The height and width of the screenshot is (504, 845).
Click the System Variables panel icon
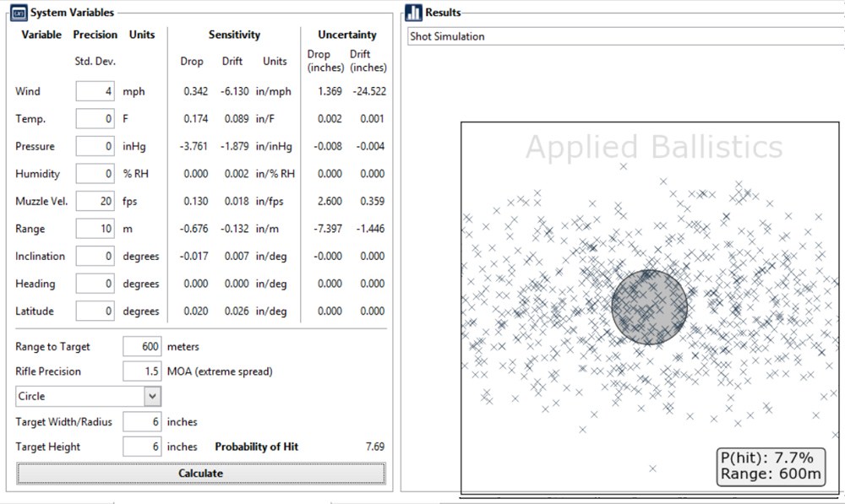click(x=19, y=13)
